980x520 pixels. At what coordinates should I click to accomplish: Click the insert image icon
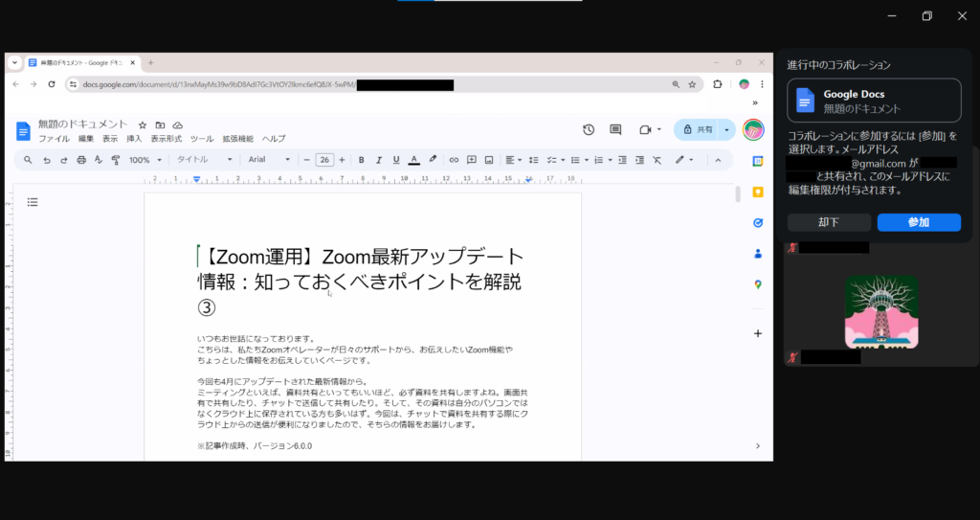(x=488, y=160)
